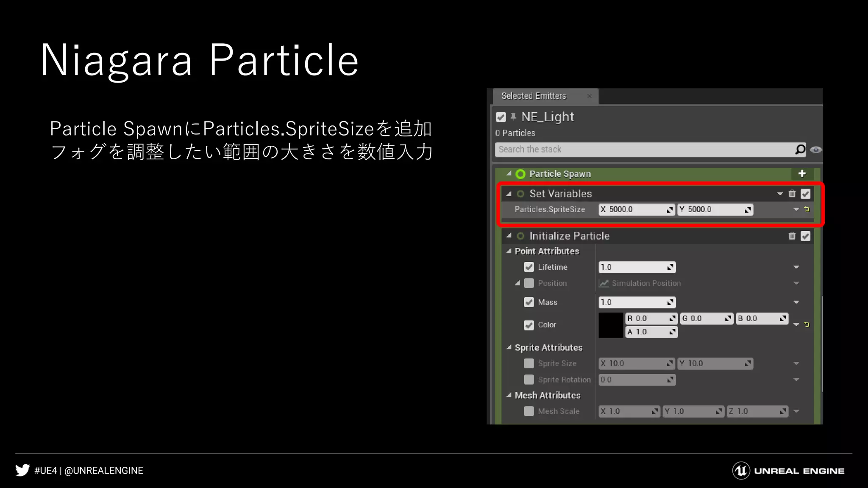
Task: Collapse the Particle Spawn section
Action: [509, 173]
